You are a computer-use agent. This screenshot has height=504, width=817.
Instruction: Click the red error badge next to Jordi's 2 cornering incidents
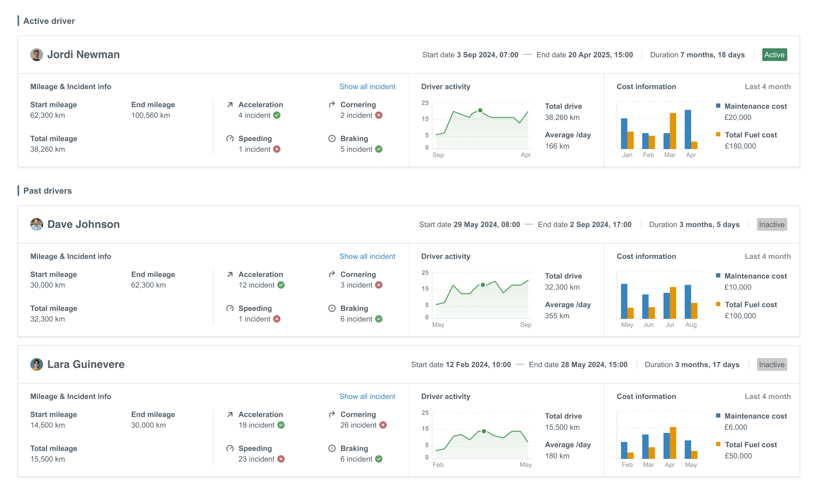(379, 115)
